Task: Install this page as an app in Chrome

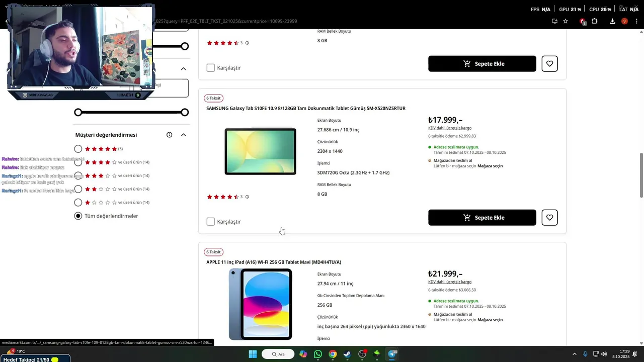Action: point(554,21)
